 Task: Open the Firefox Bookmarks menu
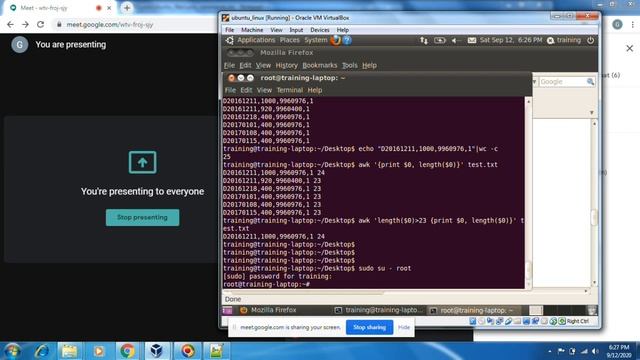[320, 65]
